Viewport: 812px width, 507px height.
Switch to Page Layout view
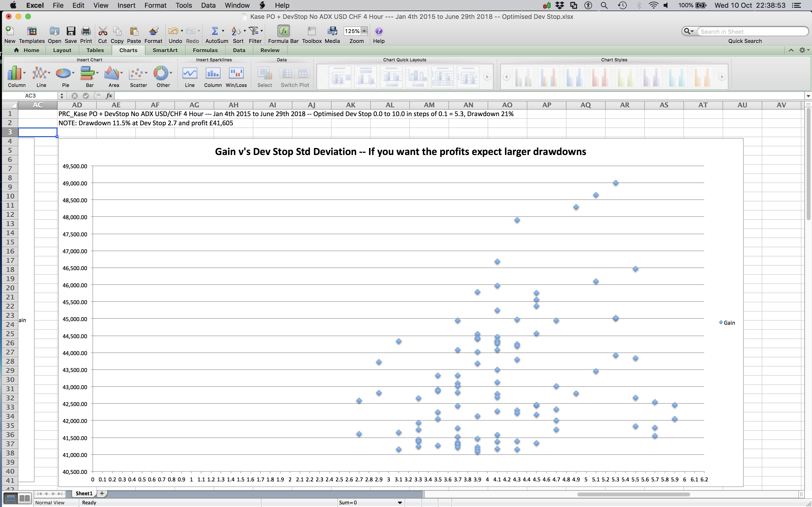pyautogui.click(x=24, y=498)
